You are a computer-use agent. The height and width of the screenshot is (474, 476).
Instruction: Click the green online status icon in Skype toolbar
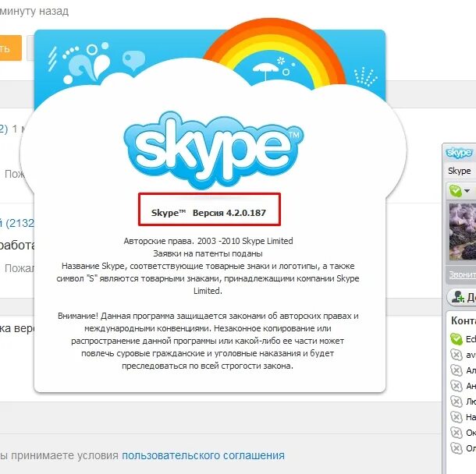point(456,191)
